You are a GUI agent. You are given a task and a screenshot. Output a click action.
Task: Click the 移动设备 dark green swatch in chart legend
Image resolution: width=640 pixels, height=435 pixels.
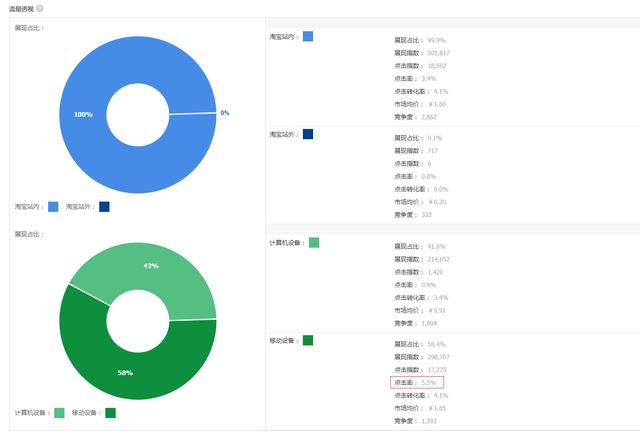111,413
